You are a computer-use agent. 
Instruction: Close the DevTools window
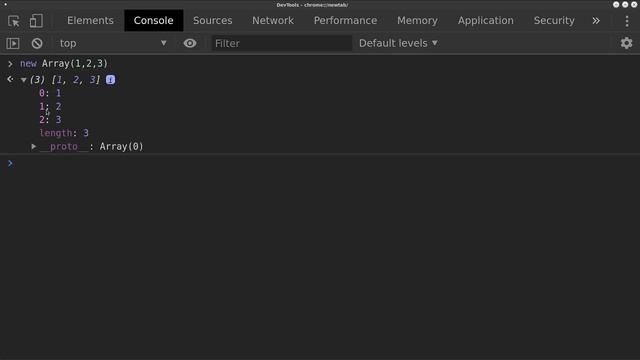point(634,4)
